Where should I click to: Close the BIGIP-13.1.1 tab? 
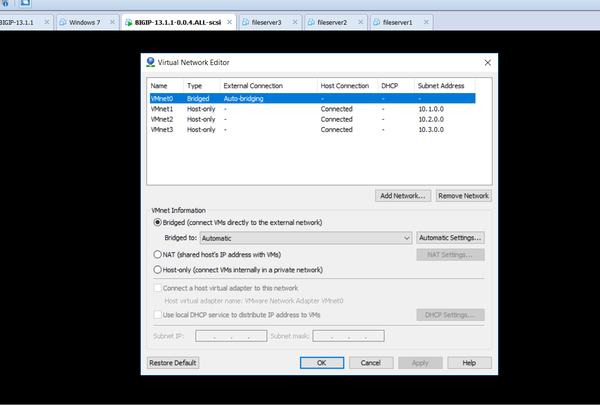pos(47,22)
